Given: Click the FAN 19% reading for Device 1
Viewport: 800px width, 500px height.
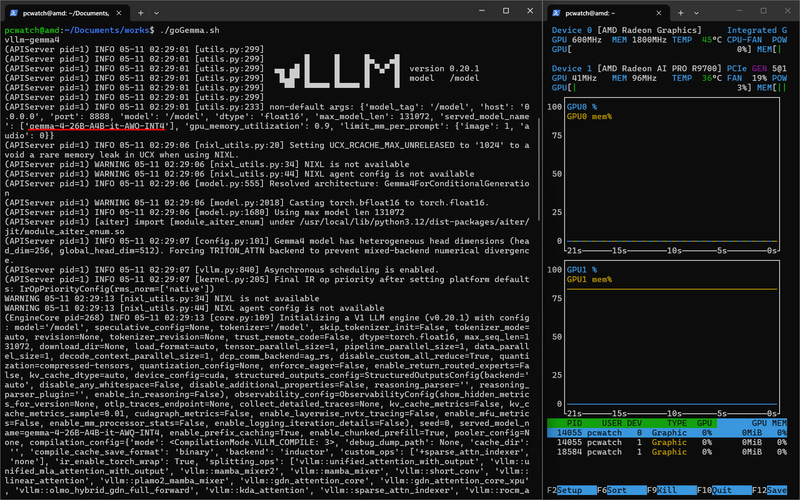Looking at the screenshot, I should [747, 78].
